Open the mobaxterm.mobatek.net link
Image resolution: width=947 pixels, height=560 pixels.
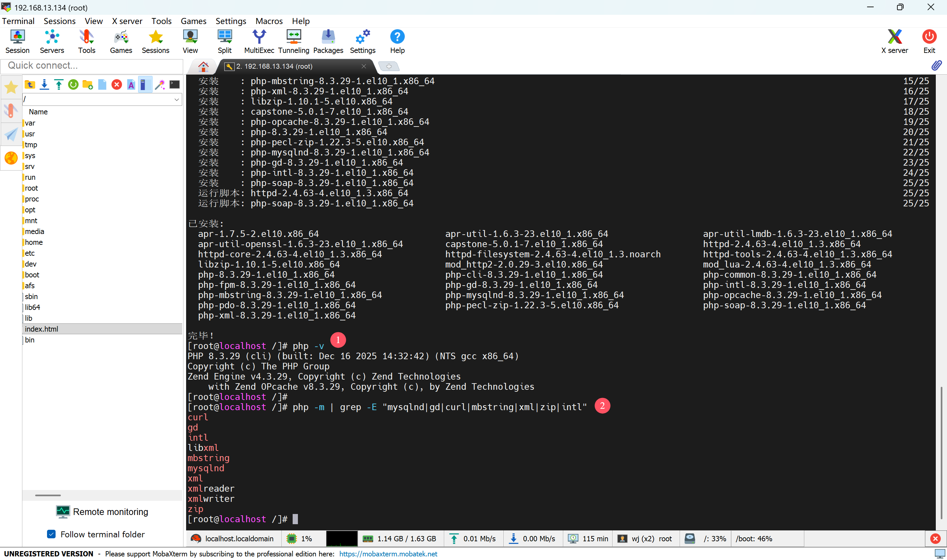[x=388, y=553]
